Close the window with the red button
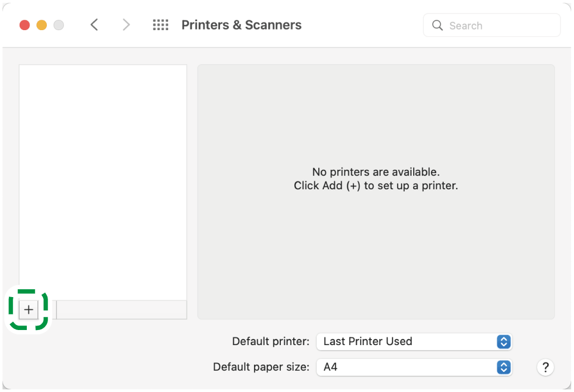The width and height of the screenshot is (574, 392). pos(25,25)
